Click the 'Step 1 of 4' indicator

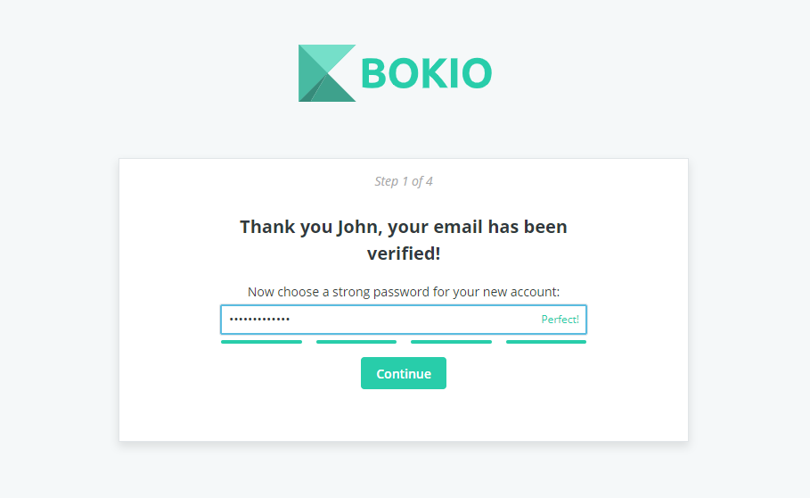pos(403,181)
